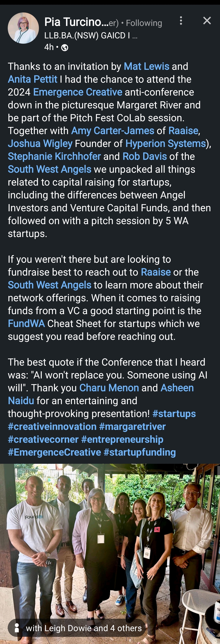
Task: Open Stephanie Kirchhofer's profile link
Action: [x=54, y=157]
